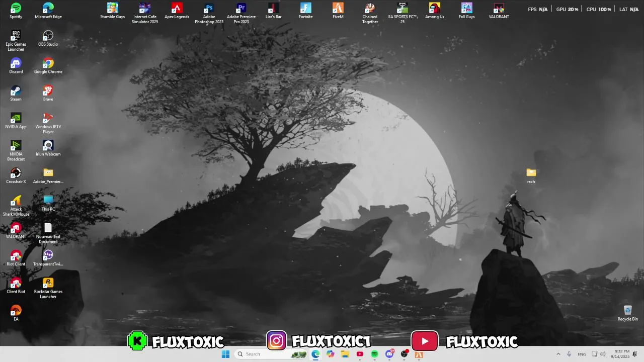644x362 pixels.
Task: Open Discord from the taskbar
Action: tap(389, 354)
